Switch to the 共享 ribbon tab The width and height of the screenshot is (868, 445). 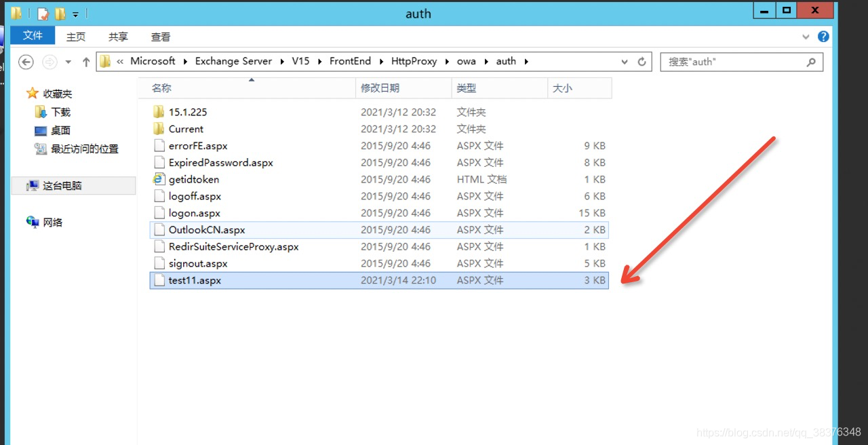click(x=118, y=37)
